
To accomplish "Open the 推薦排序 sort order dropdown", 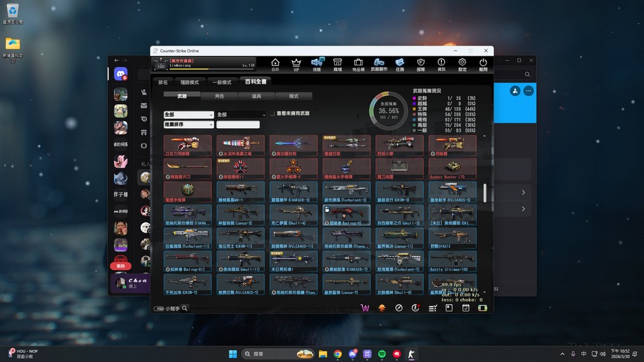I will pyautogui.click(x=188, y=125).
